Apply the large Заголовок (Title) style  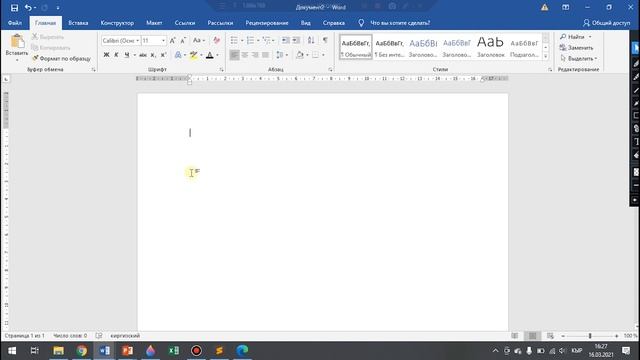click(491, 47)
